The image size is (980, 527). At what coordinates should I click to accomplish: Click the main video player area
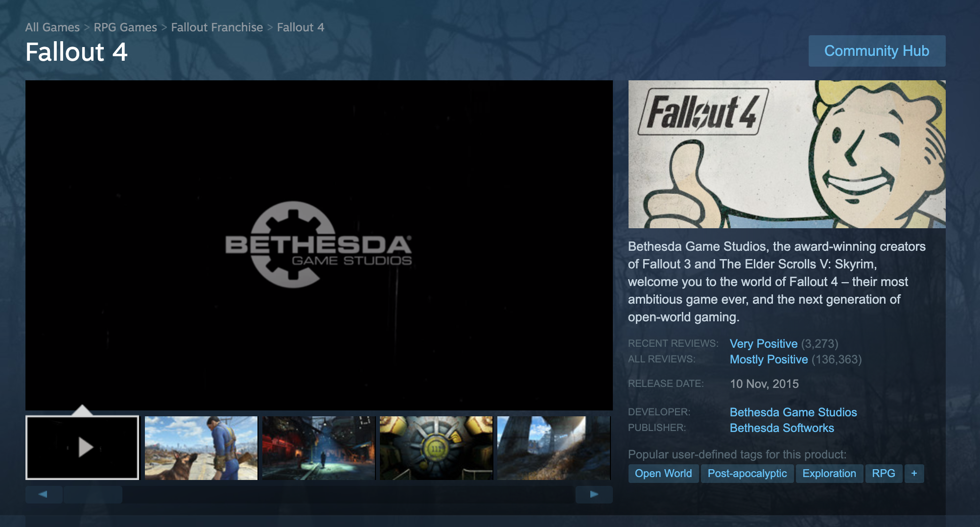coord(319,245)
